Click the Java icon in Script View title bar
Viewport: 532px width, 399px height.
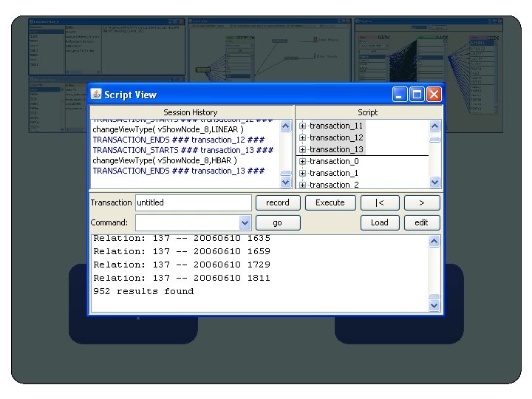(x=96, y=94)
